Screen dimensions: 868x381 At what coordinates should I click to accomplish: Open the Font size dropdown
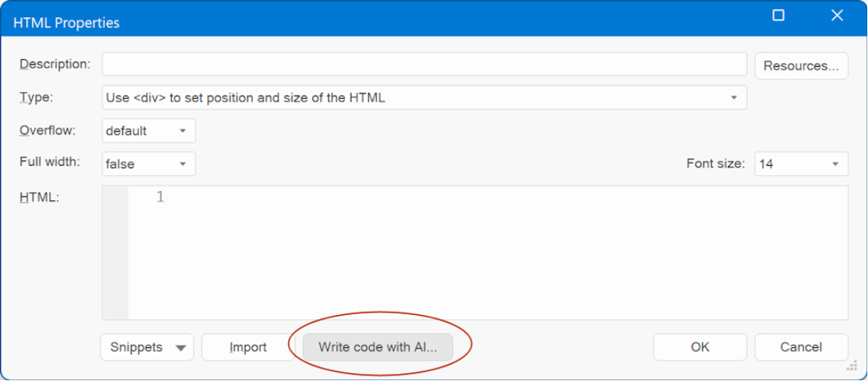pos(801,164)
